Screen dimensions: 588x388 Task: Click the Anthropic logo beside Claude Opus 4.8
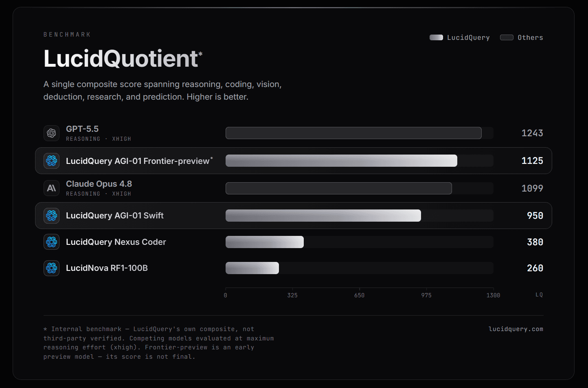(x=51, y=188)
